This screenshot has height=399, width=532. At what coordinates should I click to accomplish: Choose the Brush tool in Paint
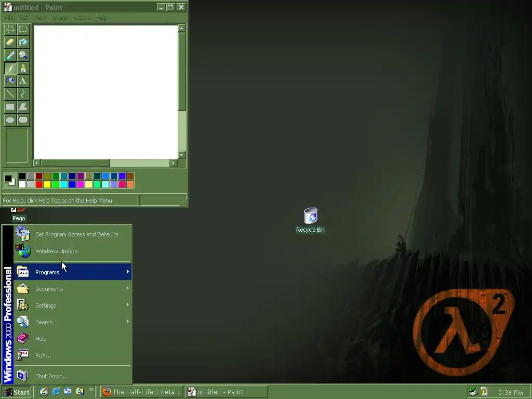pyautogui.click(x=23, y=68)
